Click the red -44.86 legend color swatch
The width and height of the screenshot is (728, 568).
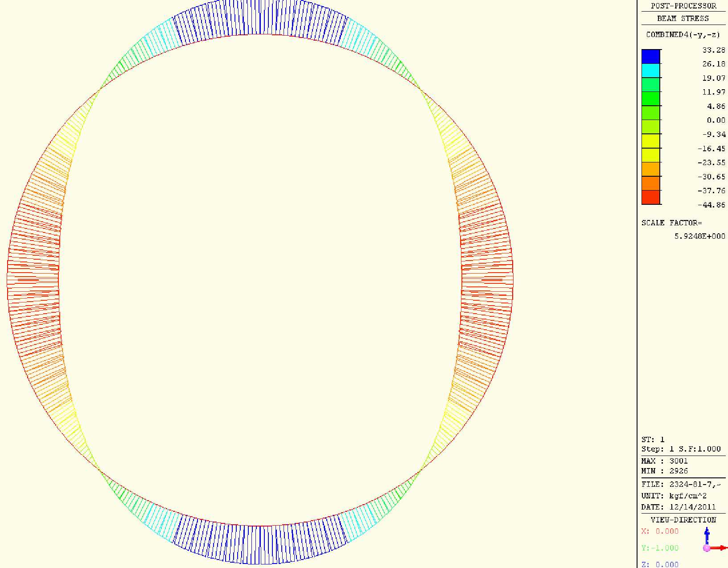[x=650, y=197]
